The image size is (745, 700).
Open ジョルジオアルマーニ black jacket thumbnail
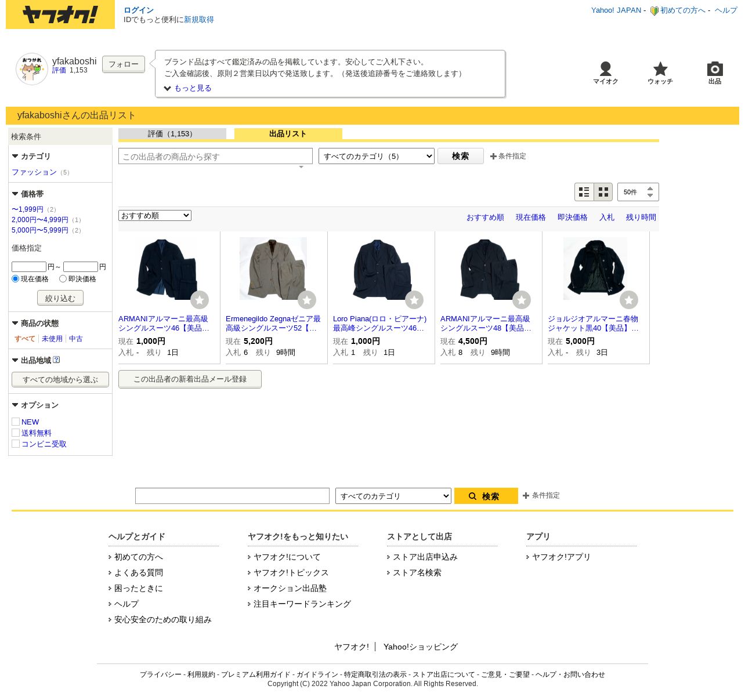[595, 269]
